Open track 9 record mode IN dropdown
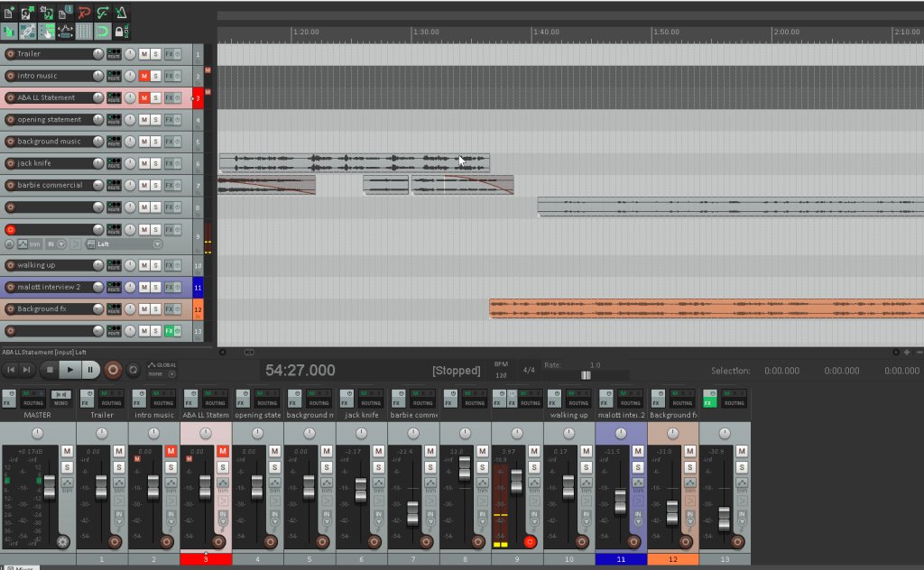This screenshot has width=924, height=570. click(56, 244)
